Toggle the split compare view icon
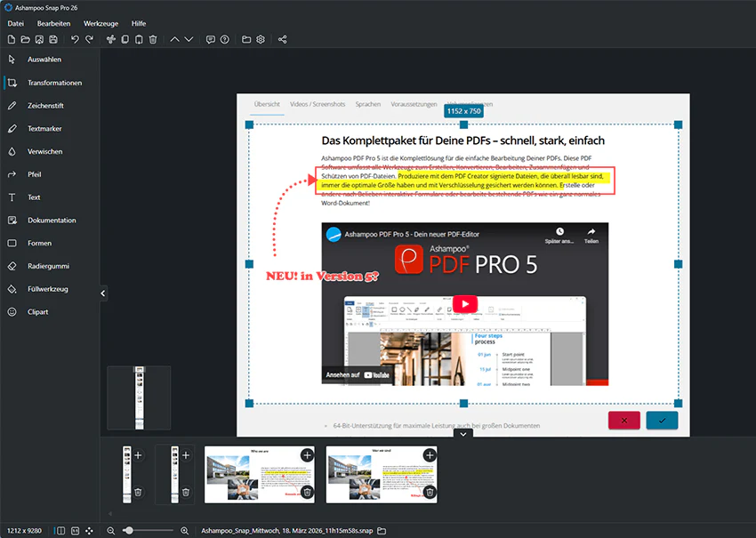This screenshot has height=538, width=756. 60,530
